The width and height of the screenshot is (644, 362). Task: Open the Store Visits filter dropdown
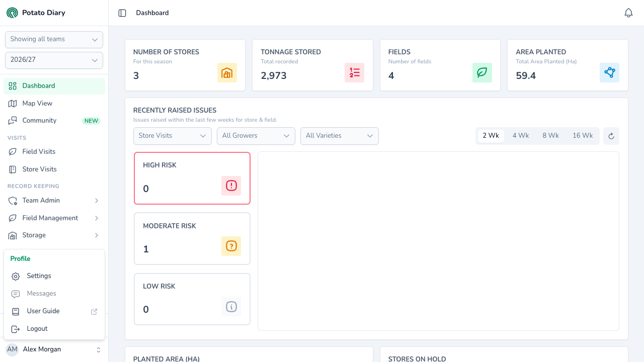(172, 136)
